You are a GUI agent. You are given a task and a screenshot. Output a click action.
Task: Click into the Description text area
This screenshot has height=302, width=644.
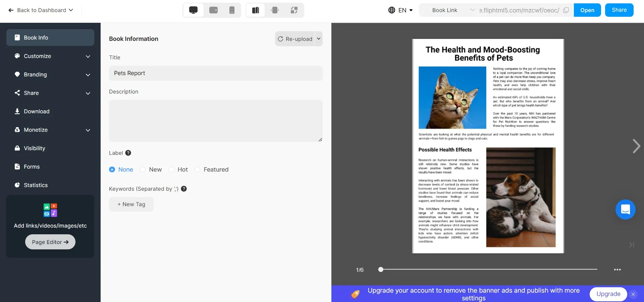[x=216, y=121]
